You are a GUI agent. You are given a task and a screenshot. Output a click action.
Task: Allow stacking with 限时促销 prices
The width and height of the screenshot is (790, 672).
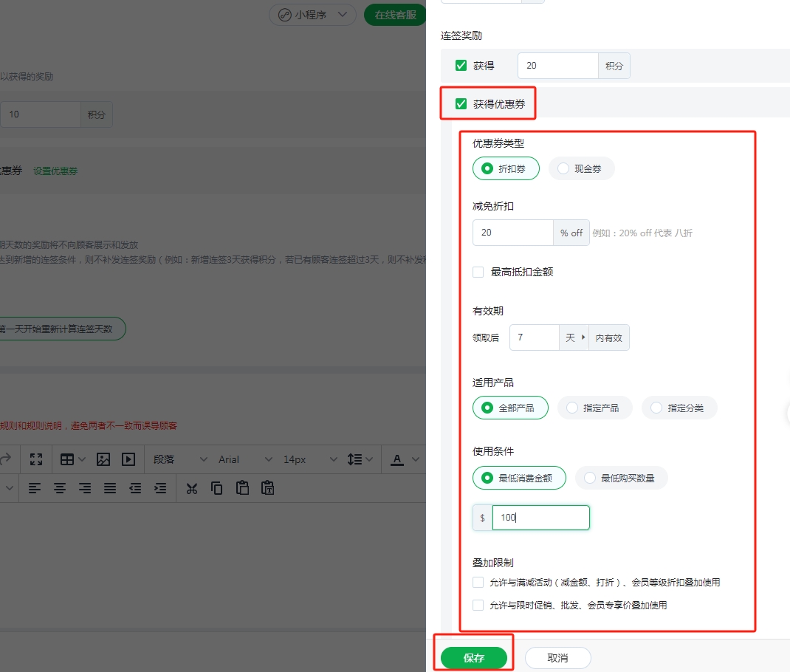[478, 605]
